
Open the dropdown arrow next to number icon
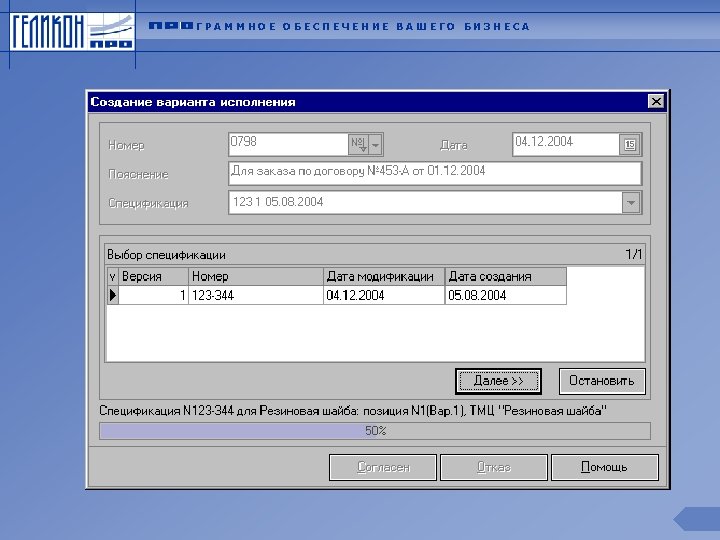(x=376, y=144)
